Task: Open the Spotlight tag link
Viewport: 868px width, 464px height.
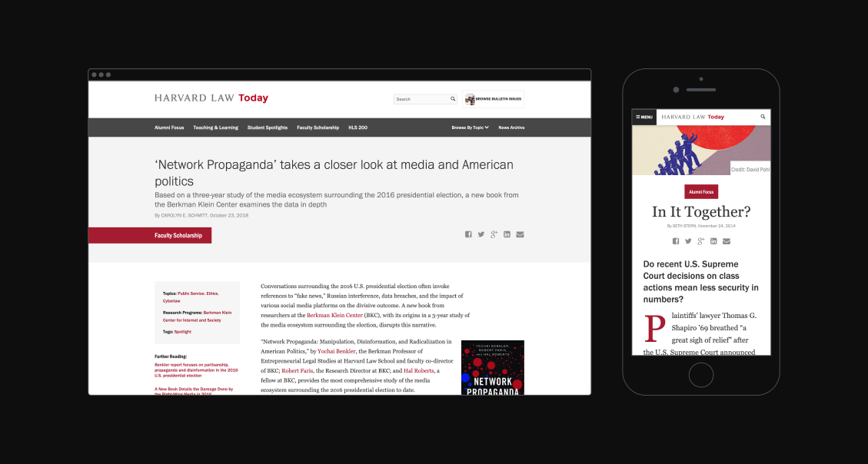Action: 183,332
